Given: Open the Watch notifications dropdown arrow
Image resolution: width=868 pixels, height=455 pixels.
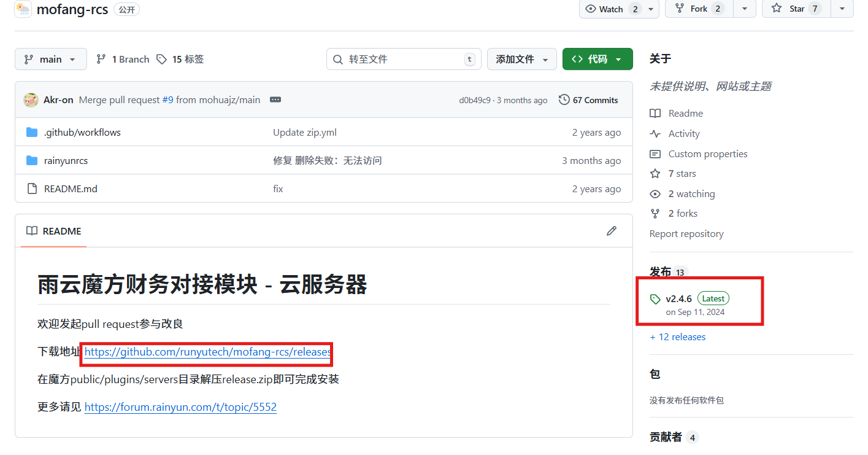Looking at the screenshot, I should 651,9.
